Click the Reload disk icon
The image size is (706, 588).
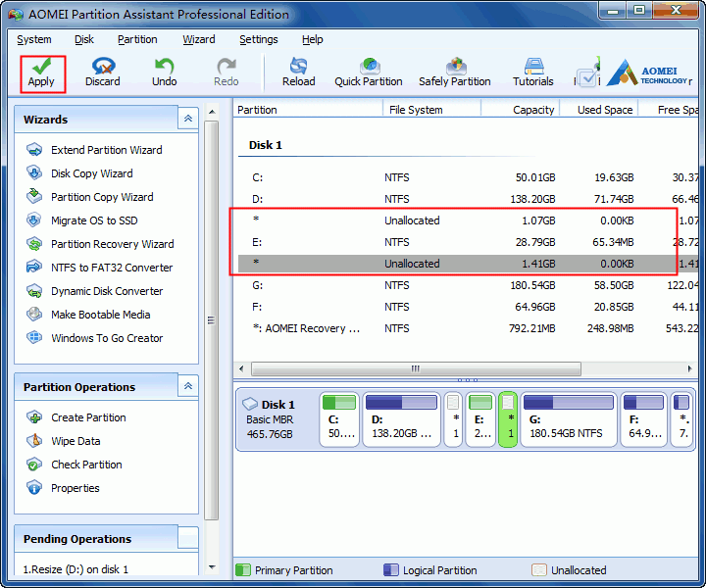(x=298, y=73)
